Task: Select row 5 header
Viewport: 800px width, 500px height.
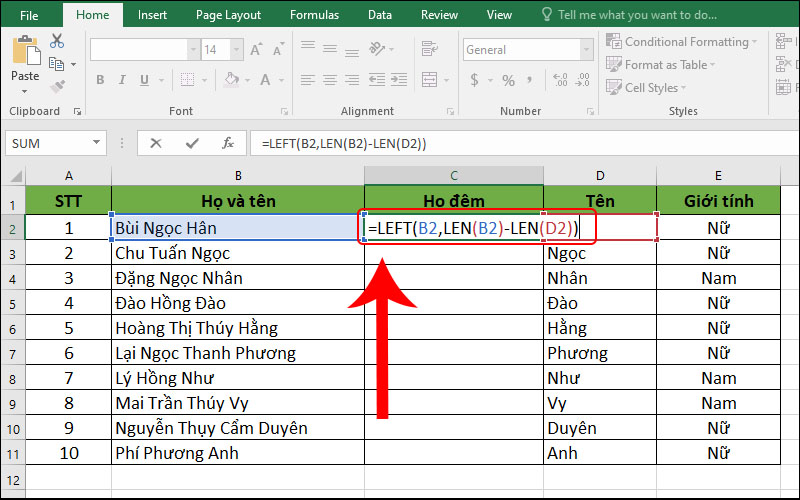Action: click(13, 304)
